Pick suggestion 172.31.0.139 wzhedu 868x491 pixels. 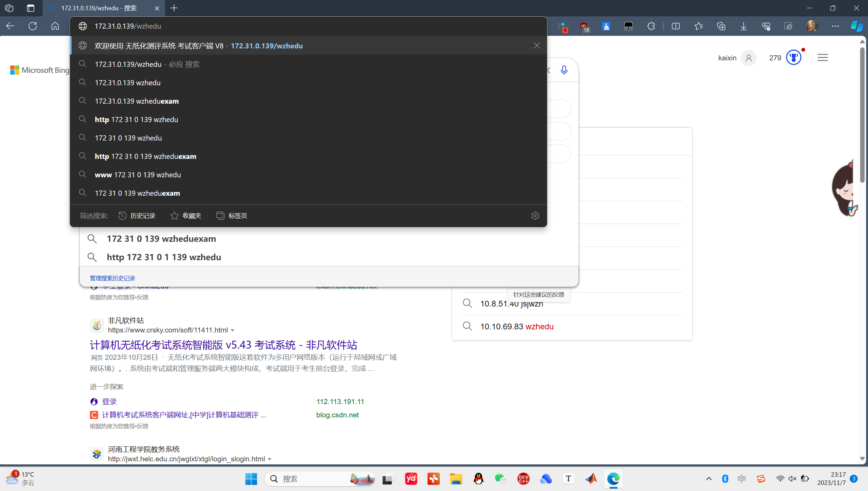[x=308, y=83]
